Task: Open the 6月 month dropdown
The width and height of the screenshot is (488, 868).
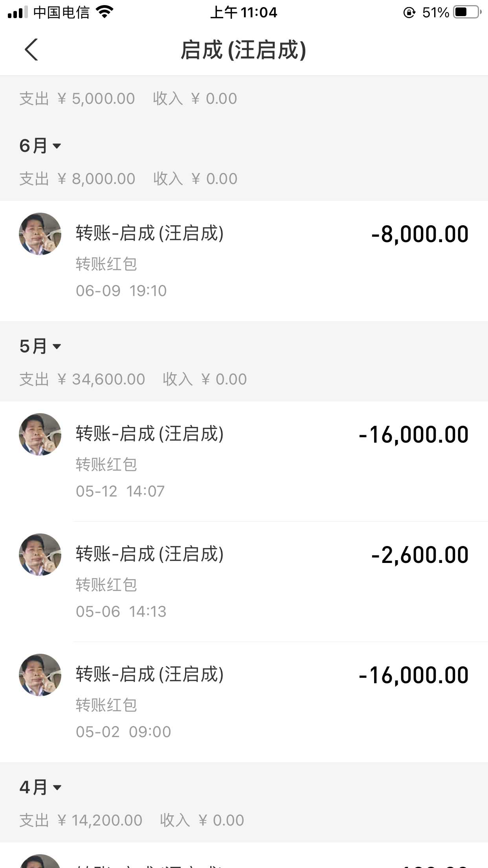Action: [x=40, y=146]
